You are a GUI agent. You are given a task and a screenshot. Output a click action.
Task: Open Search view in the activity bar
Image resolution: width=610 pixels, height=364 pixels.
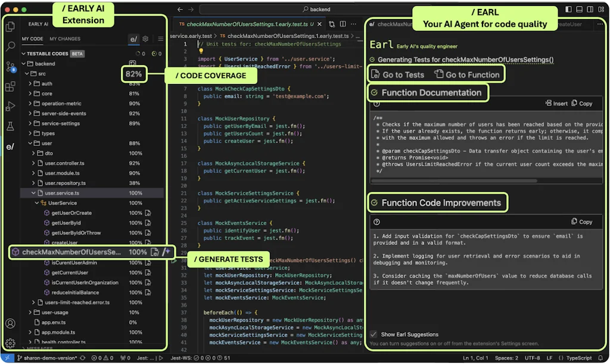(10, 45)
